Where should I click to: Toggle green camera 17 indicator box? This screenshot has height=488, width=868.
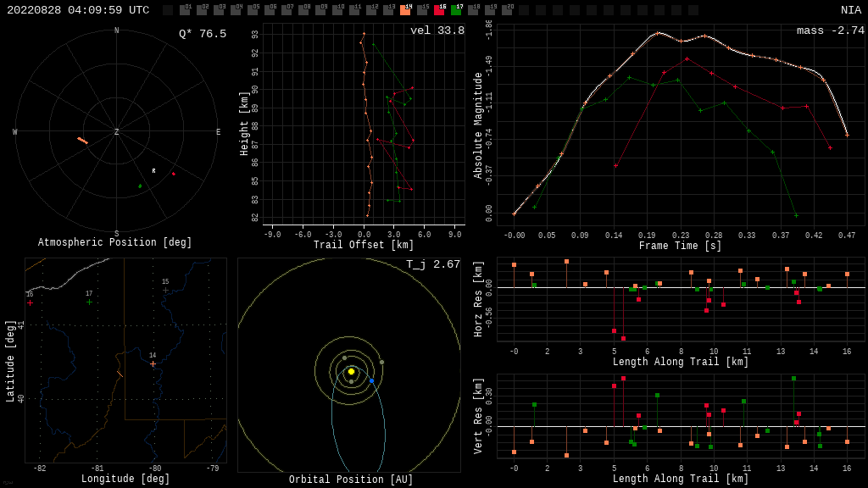pyautogui.click(x=456, y=10)
